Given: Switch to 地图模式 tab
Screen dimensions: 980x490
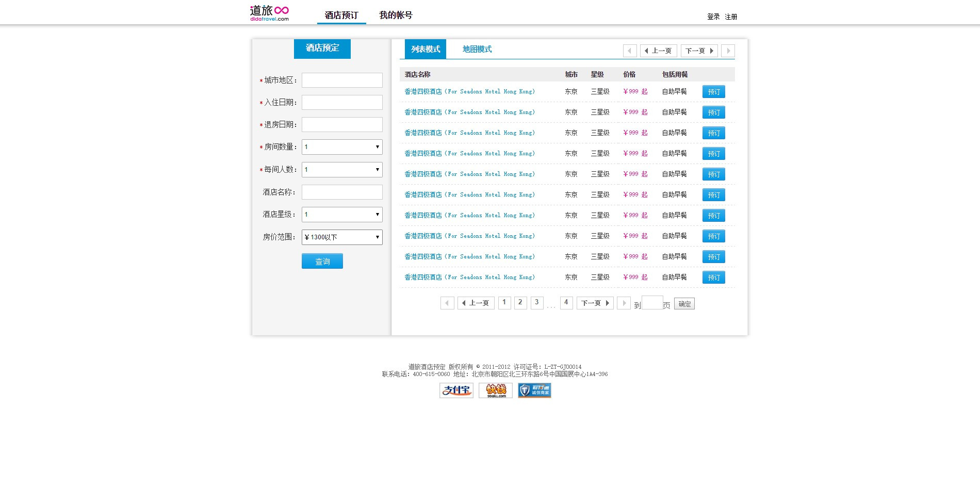Looking at the screenshot, I should (477, 49).
